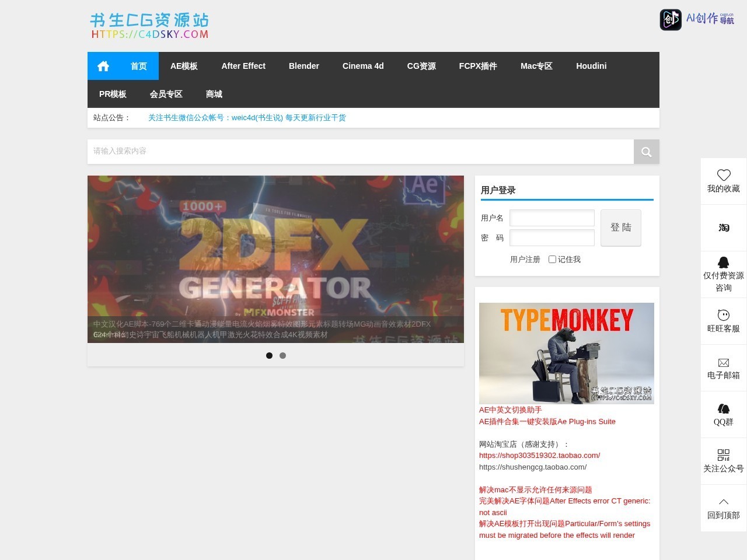
Task: Click the 书生CG资源站 site logo
Action: tap(149, 26)
